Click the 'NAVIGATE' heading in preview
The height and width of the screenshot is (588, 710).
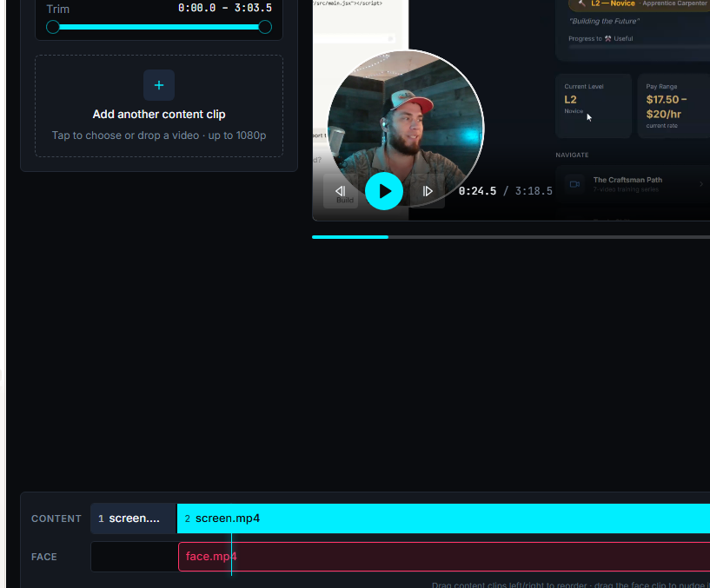[572, 155]
